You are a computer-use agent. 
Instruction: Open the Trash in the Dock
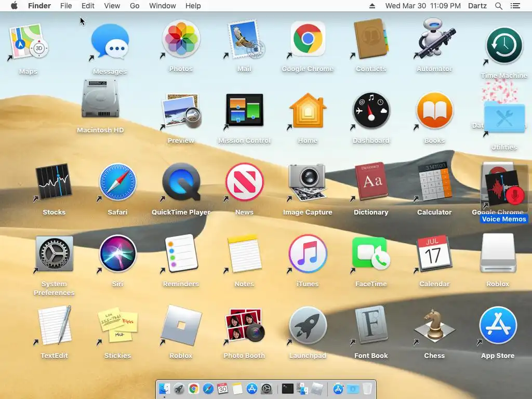[x=367, y=389]
